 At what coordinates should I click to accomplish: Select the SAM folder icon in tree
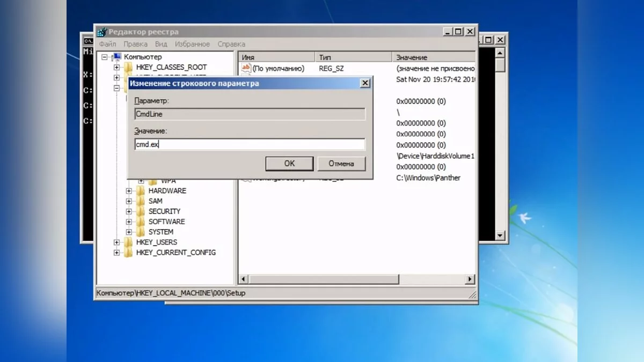(x=141, y=201)
